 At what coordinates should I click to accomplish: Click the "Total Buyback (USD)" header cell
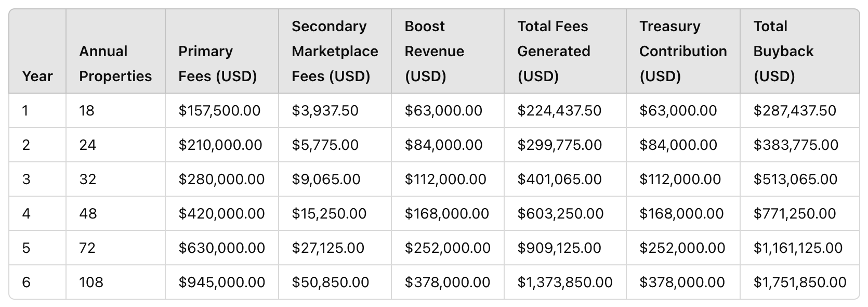[x=783, y=51]
